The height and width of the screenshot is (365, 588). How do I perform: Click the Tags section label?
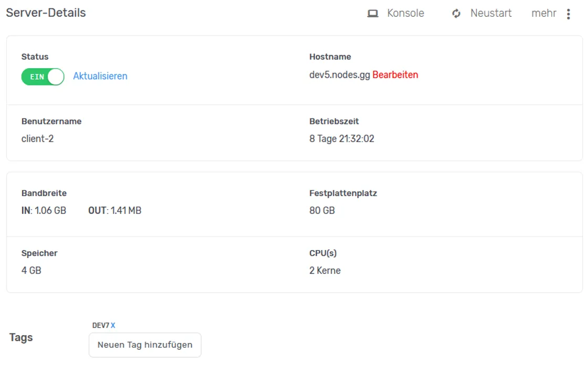point(21,337)
